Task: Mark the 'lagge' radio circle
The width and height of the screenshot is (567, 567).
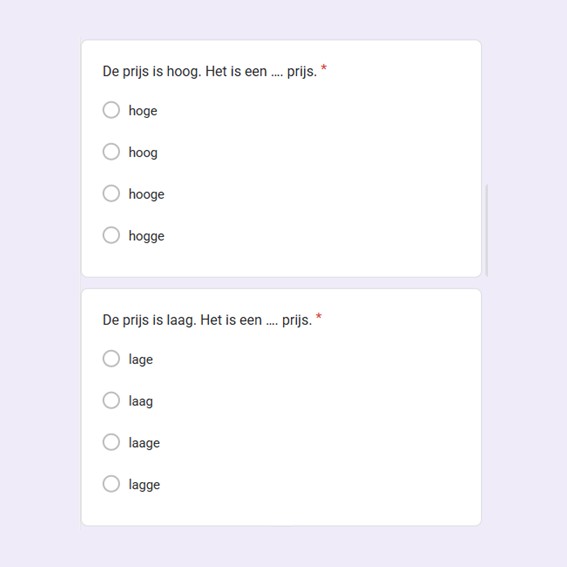Action: click(111, 484)
